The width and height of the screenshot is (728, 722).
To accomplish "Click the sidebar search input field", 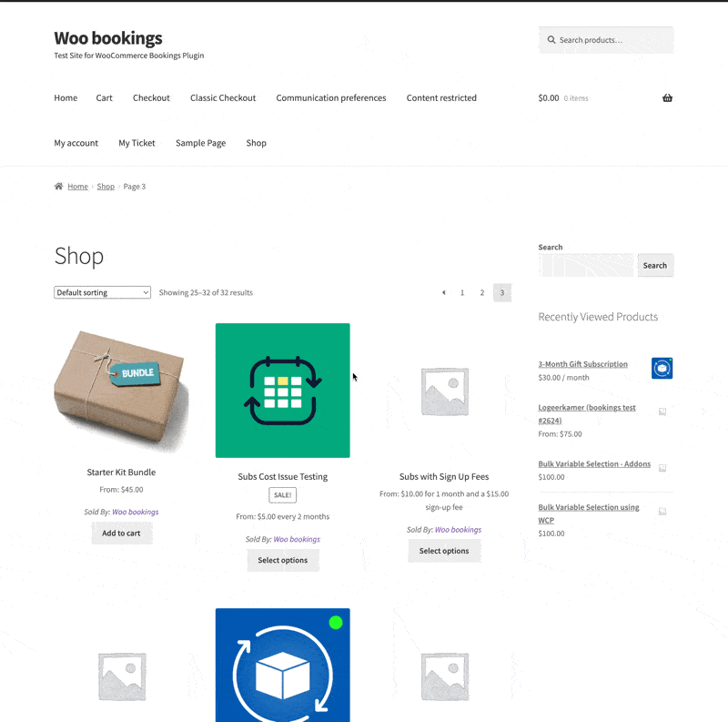I will 586,265.
